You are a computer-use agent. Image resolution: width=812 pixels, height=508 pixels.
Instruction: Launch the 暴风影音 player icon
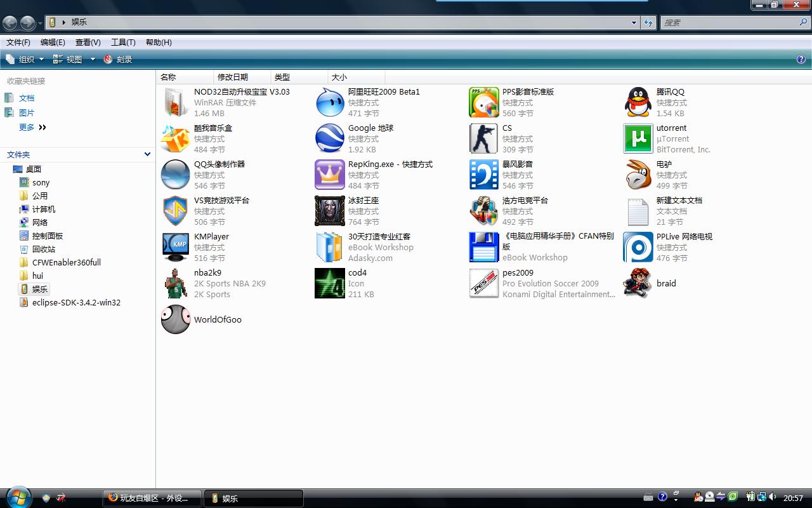coord(484,175)
